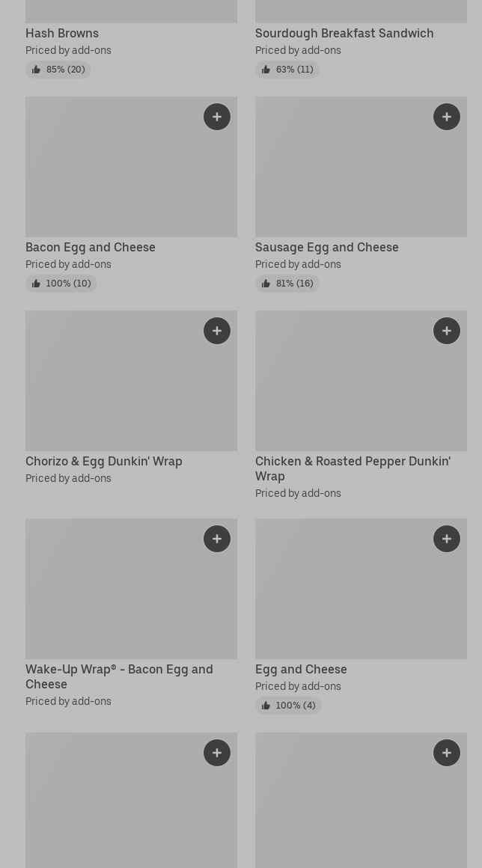Add Sausage Egg and Cheese to cart

tap(447, 117)
